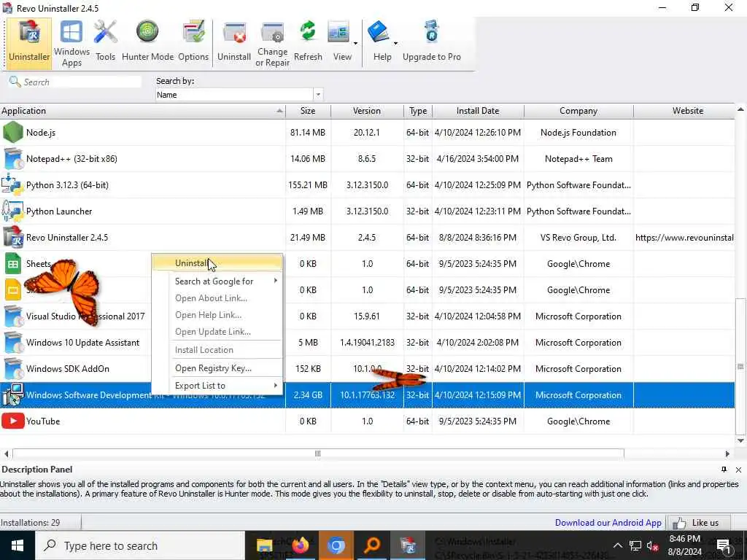Click the revouninstaller website link cell
The width and height of the screenshot is (747, 560).
pos(684,237)
